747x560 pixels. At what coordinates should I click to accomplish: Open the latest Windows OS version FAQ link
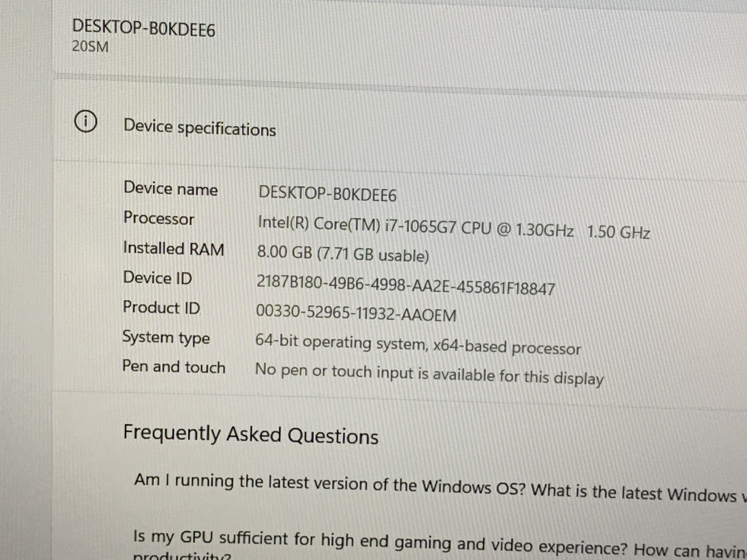pos(440,487)
